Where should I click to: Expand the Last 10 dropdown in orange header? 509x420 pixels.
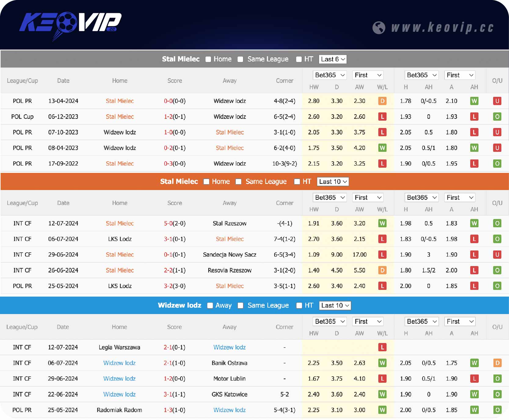click(333, 182)
